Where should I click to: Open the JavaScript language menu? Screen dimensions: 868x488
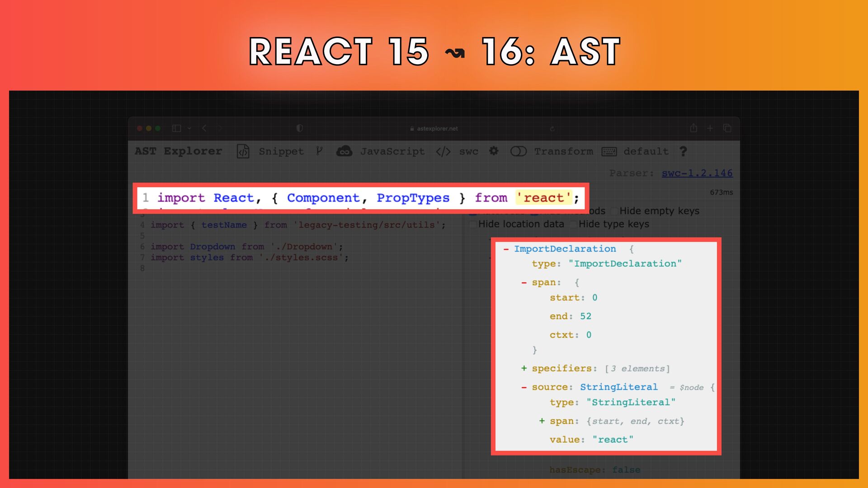pos(392,151)
